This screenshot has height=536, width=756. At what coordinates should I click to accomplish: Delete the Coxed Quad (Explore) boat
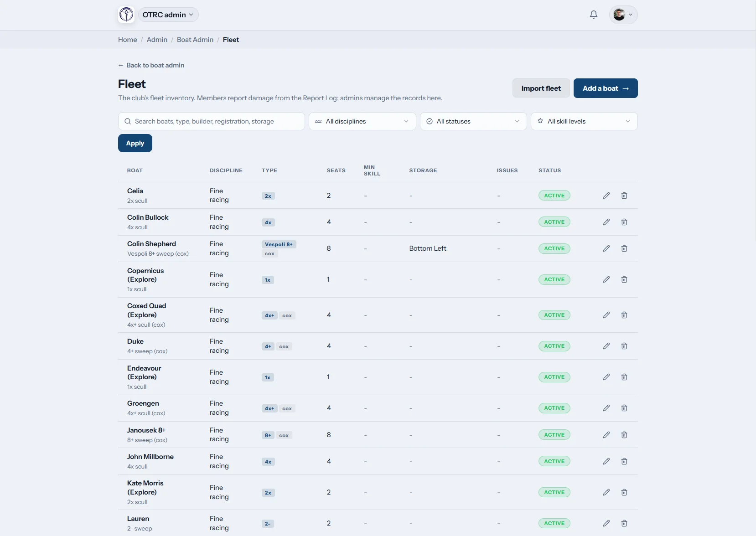click(624, 315)
